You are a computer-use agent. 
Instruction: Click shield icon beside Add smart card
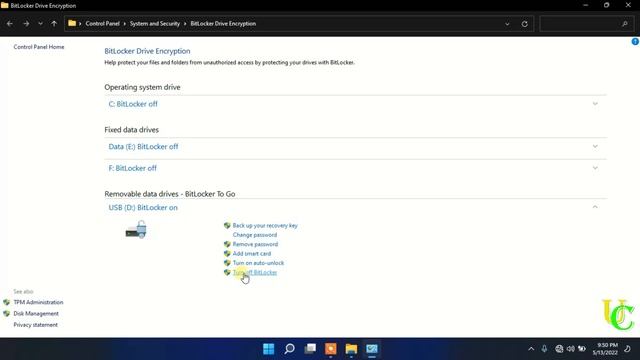point(227,253)
